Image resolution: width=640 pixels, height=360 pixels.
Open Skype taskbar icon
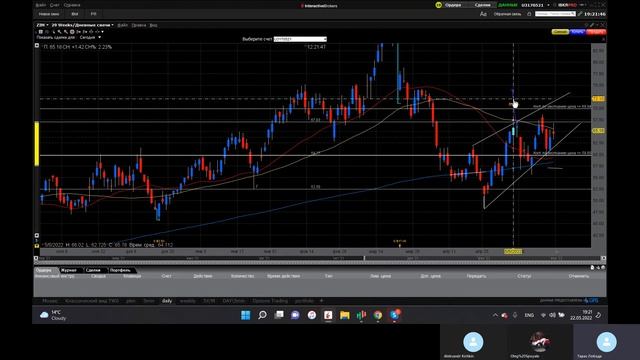(394, 315)
